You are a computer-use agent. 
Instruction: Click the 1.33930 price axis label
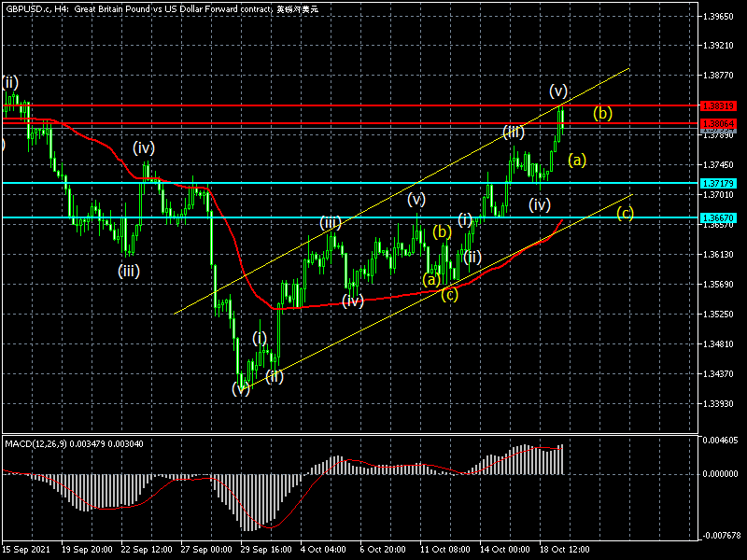[718, 404]
